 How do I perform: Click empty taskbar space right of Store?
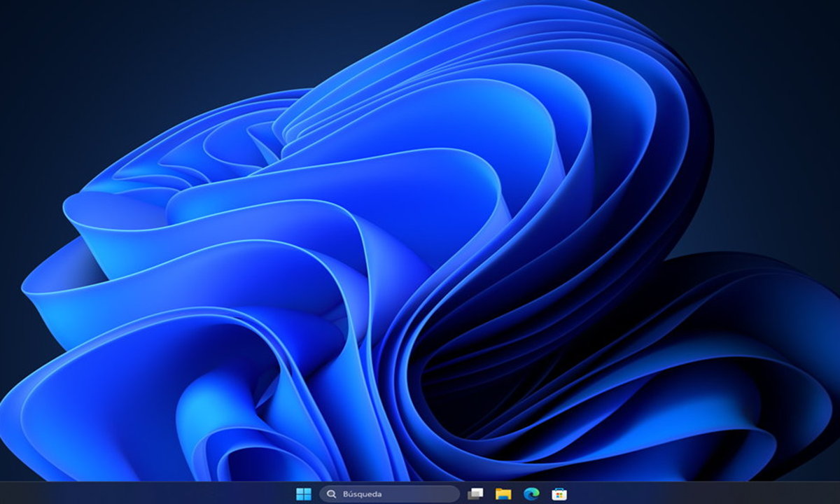(665, 494)
